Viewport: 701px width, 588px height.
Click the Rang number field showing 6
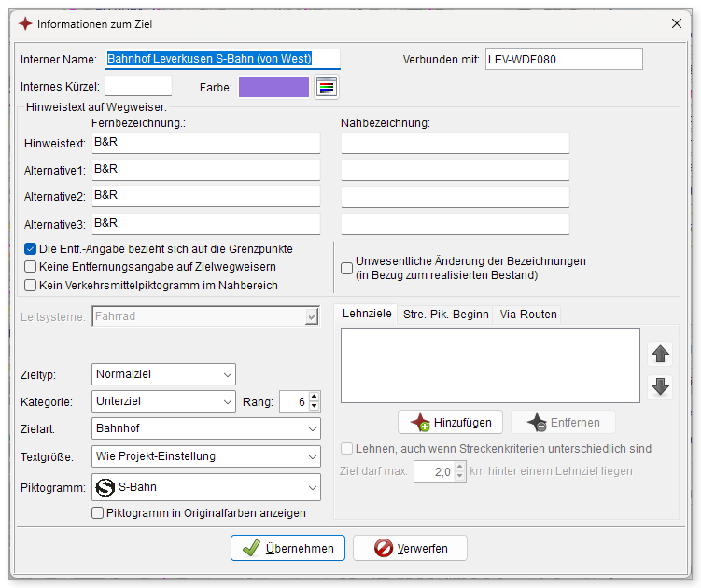(294, 401)
